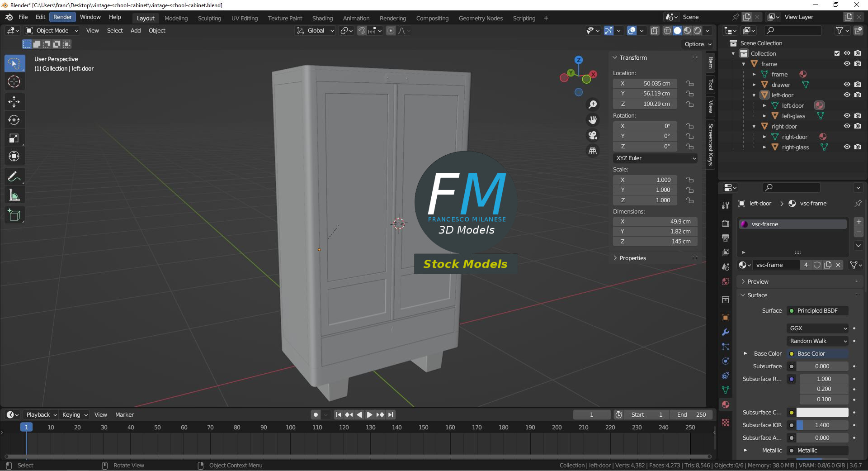Switch to wireframe viewport shading
Image resolution: width=868 pixels, height=471 pixels.
667,31
